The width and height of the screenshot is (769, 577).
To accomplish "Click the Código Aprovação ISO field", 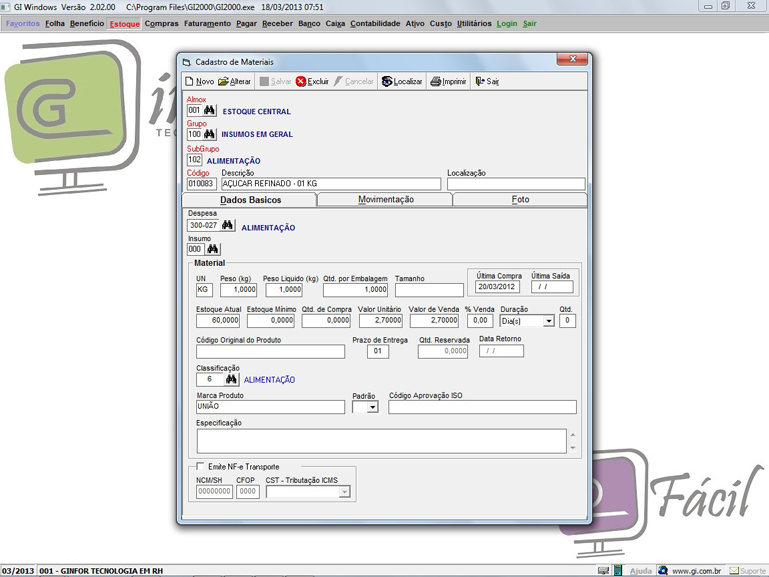I will [x=482, y=407].
